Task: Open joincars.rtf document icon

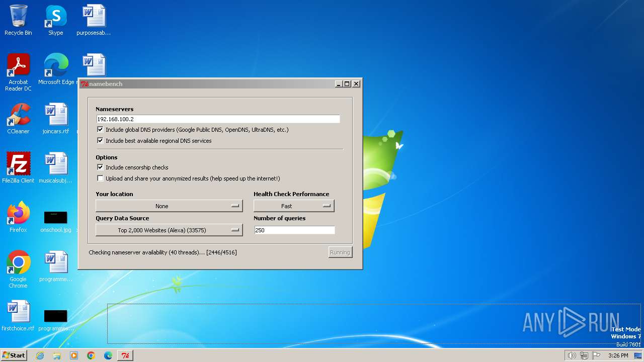Action: pos(56,119)
